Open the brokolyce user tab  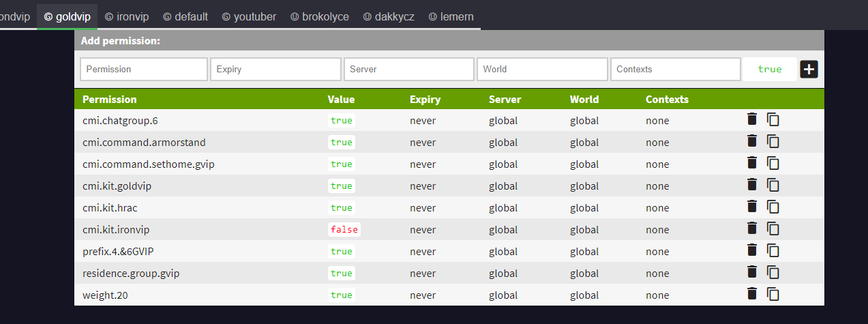319,16
